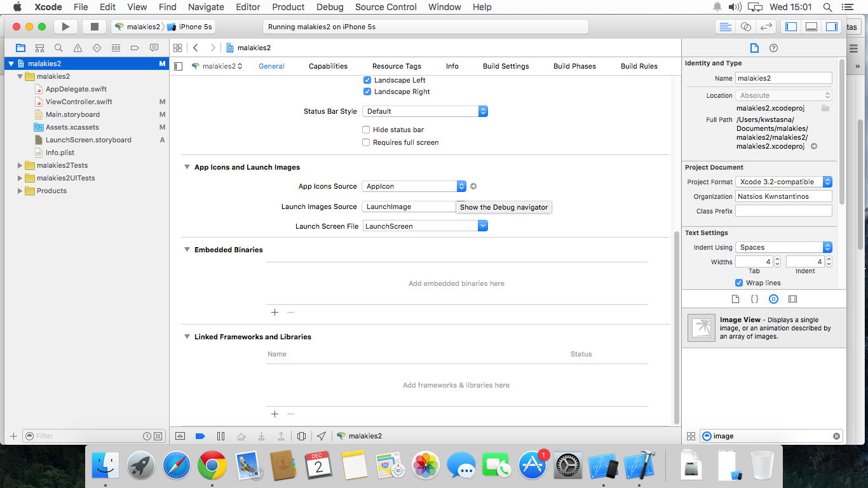Open Safari from the Dock

(x=176, y=466)
